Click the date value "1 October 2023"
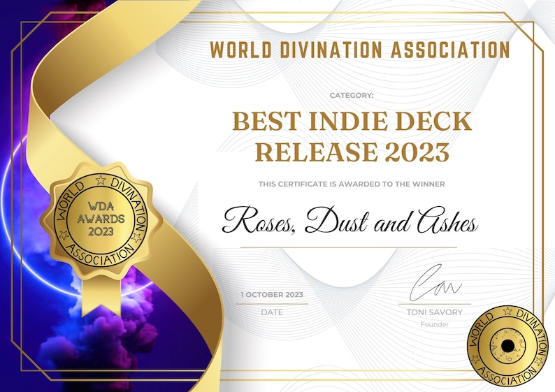 272,294
